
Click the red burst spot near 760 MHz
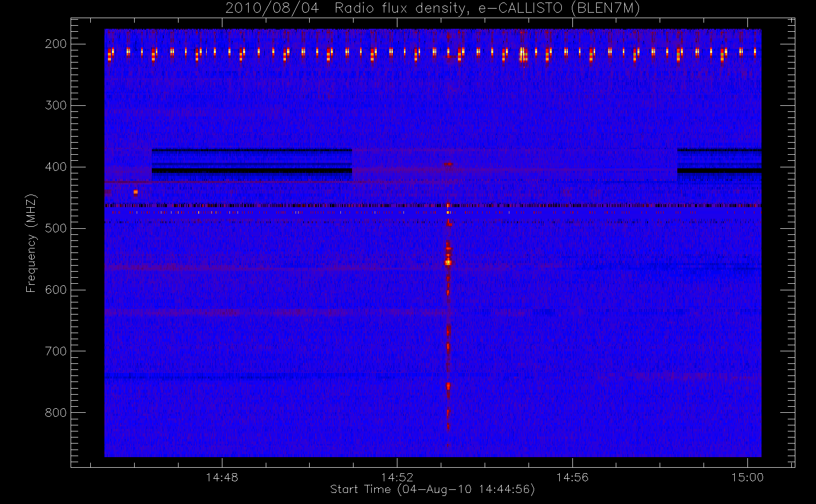coord(448,386)
